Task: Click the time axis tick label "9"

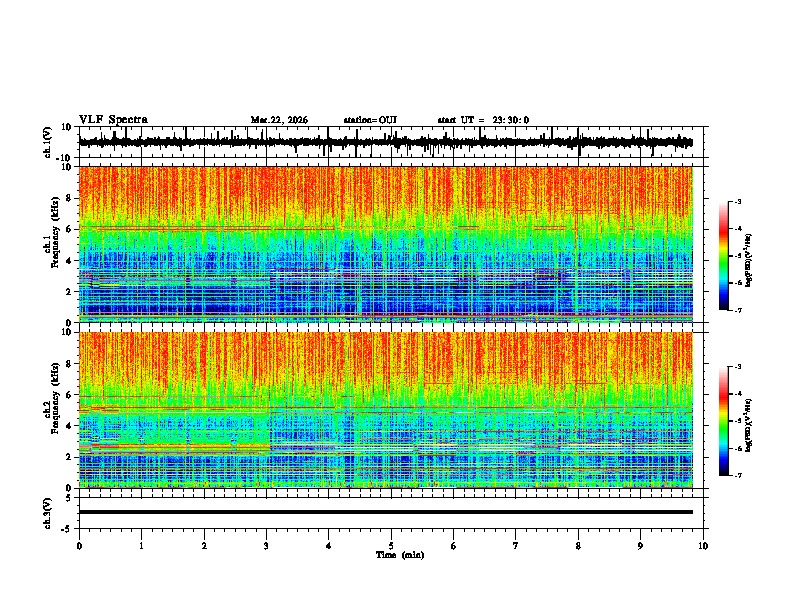Action: (640, 546)
